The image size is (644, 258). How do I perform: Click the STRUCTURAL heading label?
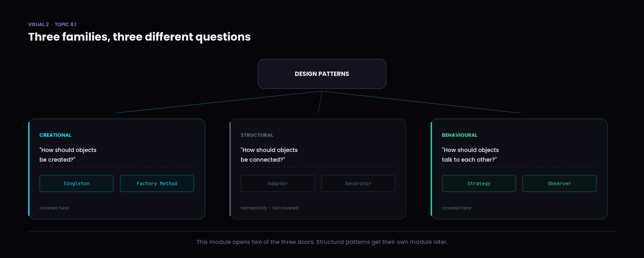(x=257, y=135)
